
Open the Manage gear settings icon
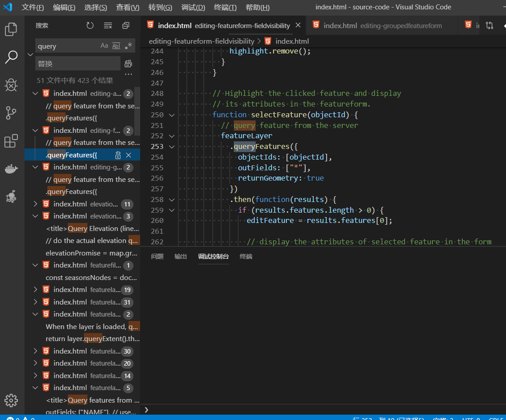11,400
